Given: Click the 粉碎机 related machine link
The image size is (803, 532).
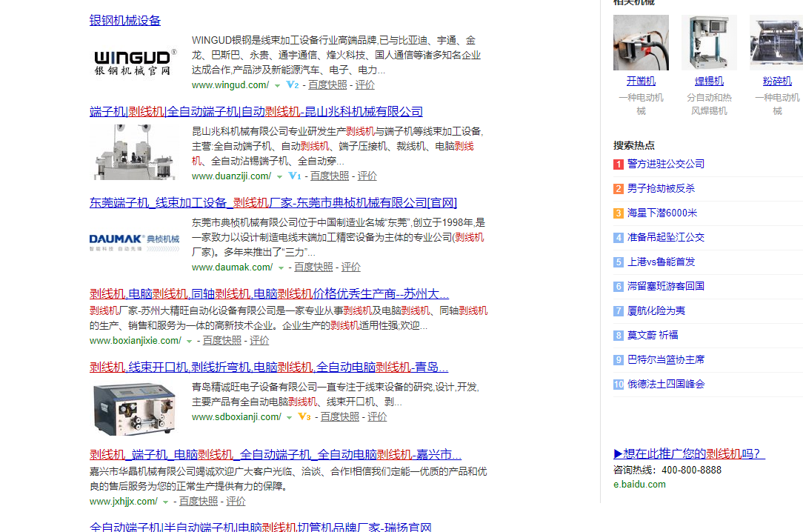Looking at the screenshot, I should (777, 81).
